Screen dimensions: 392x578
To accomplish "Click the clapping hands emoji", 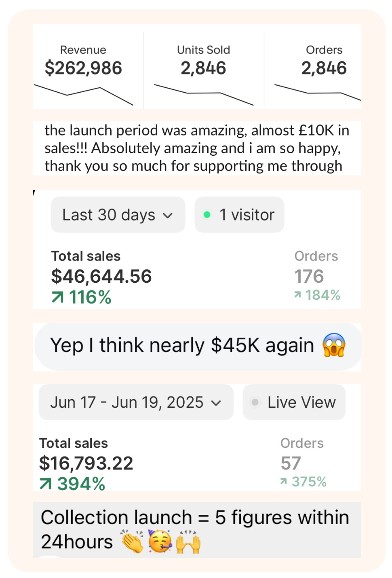I will 132,541.
